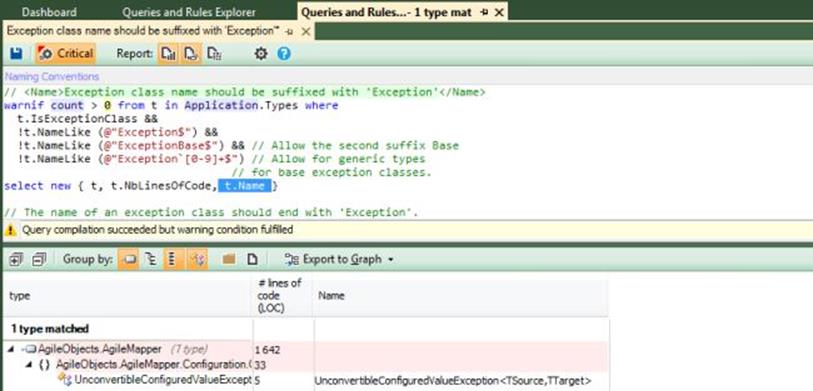Sort by the type column header
The image size is (813, 391).
tap(128, 296)
